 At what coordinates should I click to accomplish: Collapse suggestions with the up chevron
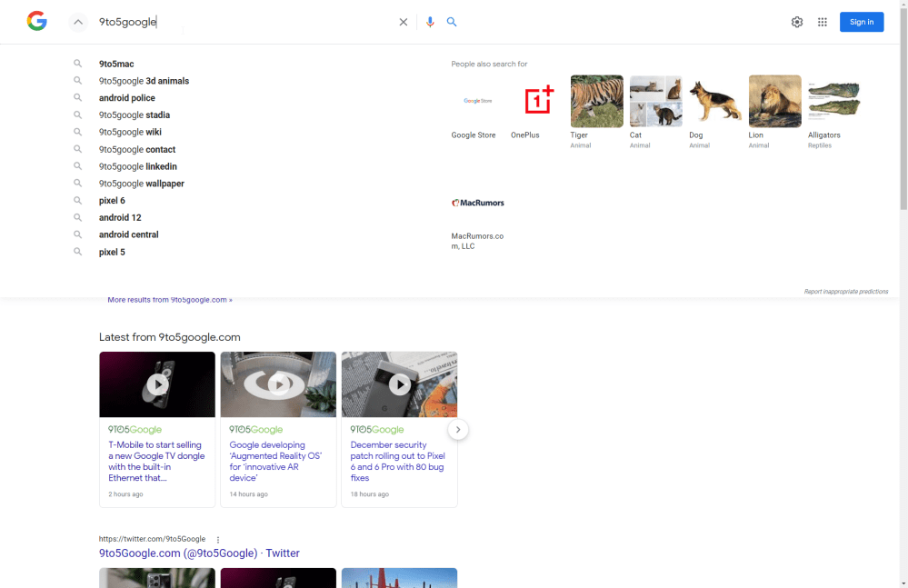[78, 22]
